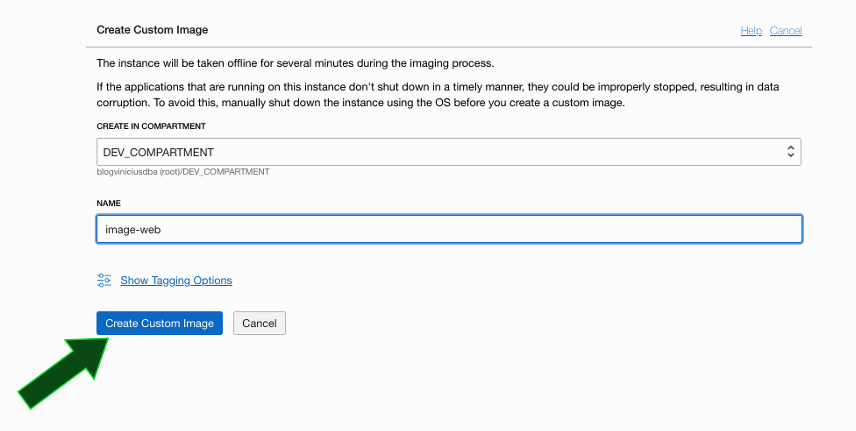This screenshot has width=856, height=431.
Task: Click the up-down chevron in compartment selector
Action: (791, 152)
